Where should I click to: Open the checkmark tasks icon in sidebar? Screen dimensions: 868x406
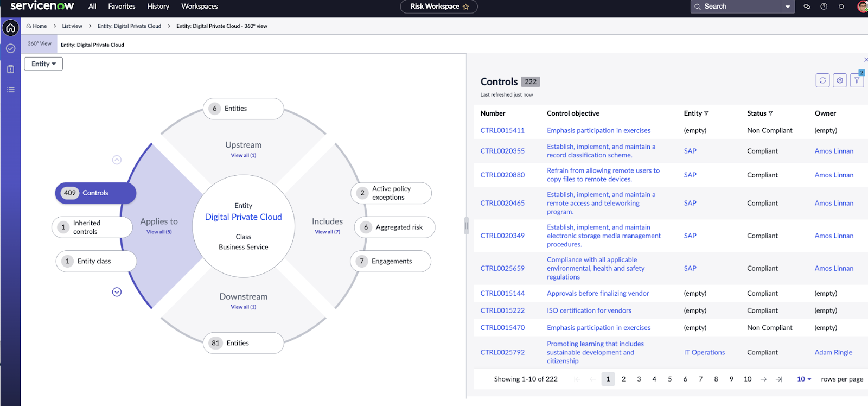coord(10,48)
